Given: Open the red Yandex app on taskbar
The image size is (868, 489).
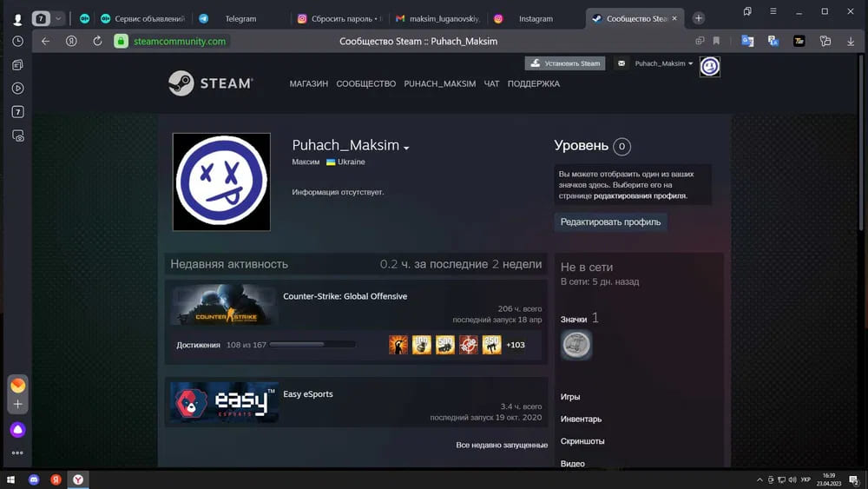Looking at the screenshot, I should coord(56,479).
